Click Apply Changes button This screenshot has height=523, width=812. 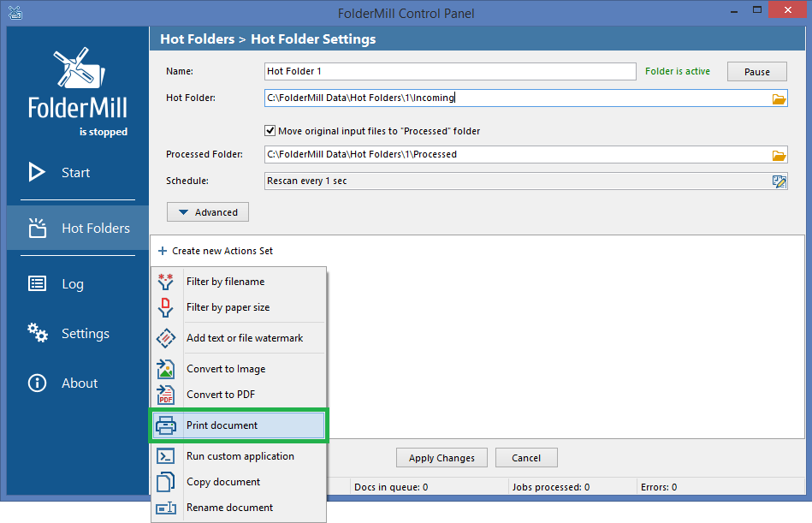[x=442, y=458]
